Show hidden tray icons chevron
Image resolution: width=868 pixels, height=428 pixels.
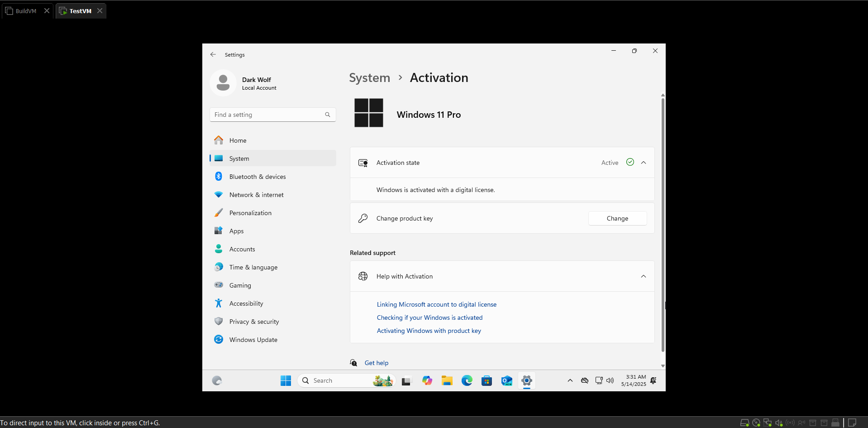(x=570, y=380)
